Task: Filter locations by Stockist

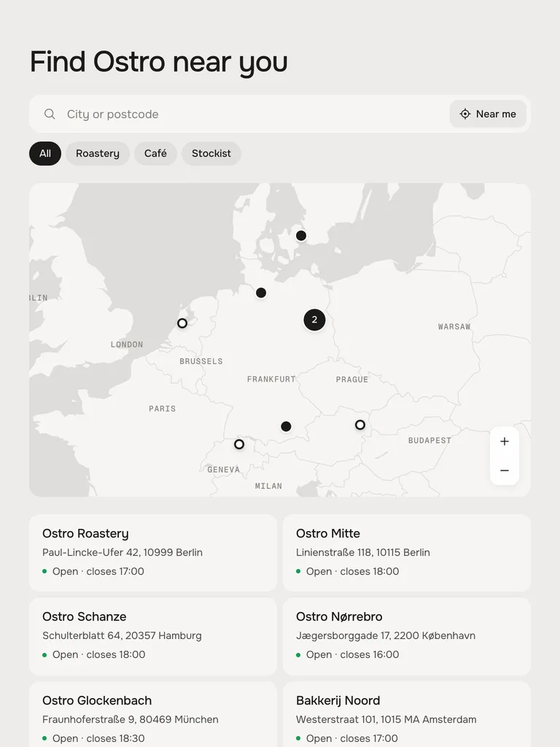Action: click(x=211, y=153)
